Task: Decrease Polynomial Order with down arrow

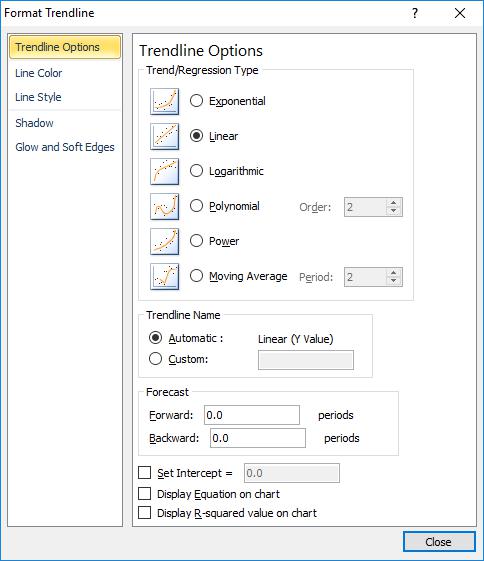Action: coord(393,211)
